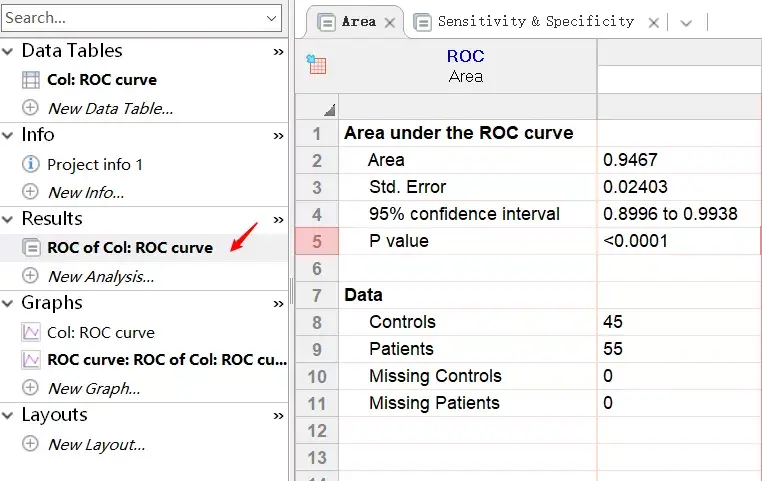The width and height of the screenshot is (762, 481).
Task: Click the Col: ROC curve graph icon
Action: tap(30, 332)
